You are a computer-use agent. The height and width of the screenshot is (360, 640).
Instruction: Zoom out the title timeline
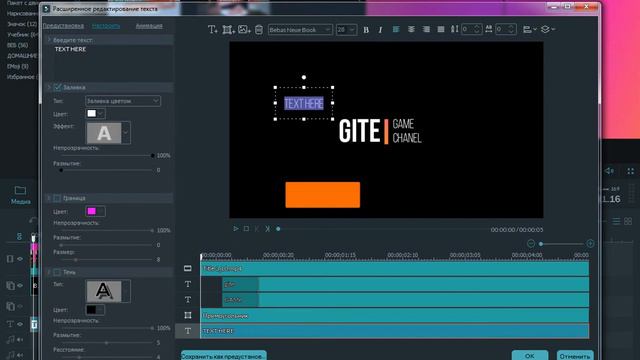pyautogui.click(x=531, y=244)
